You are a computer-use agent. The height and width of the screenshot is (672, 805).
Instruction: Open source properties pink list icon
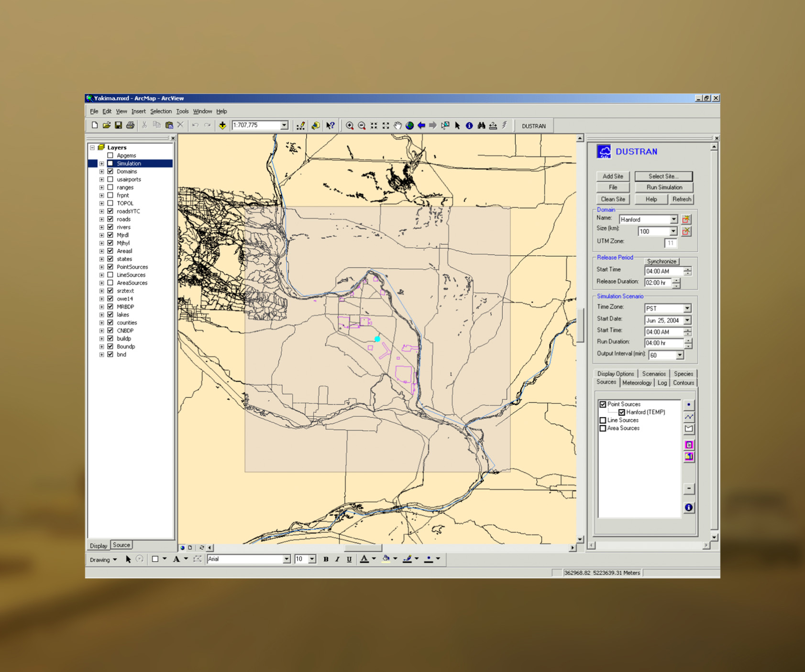(689, 445)
